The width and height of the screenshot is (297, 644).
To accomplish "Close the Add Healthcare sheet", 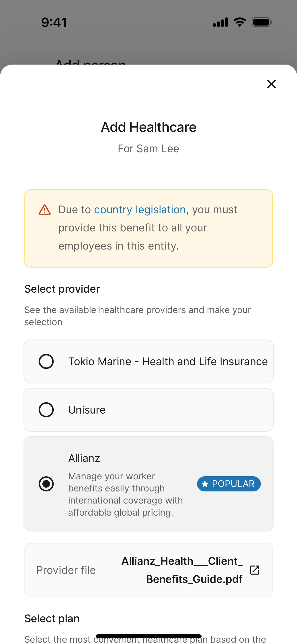I will [271, 84].
